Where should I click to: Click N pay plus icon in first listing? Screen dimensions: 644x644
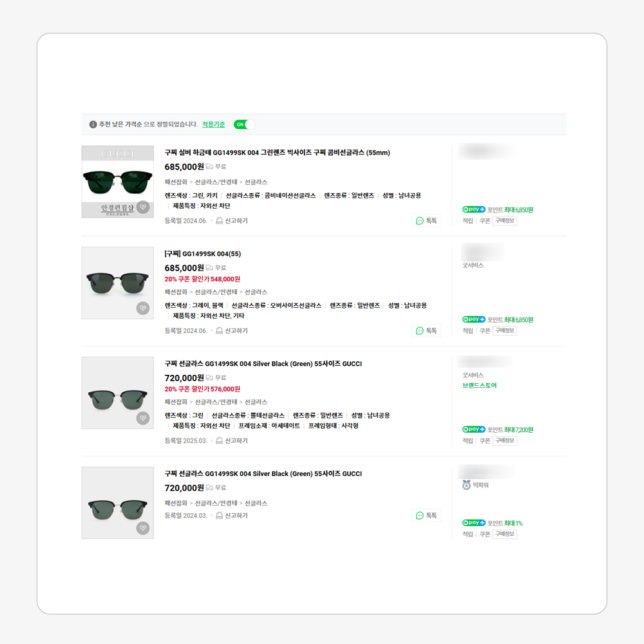click(x=473, y=210)
